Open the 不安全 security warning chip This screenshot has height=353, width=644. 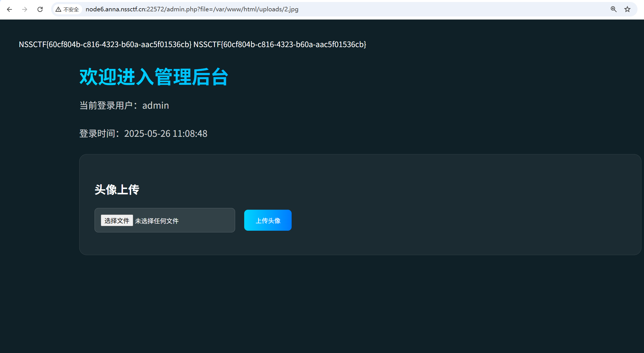click(67, 9)
